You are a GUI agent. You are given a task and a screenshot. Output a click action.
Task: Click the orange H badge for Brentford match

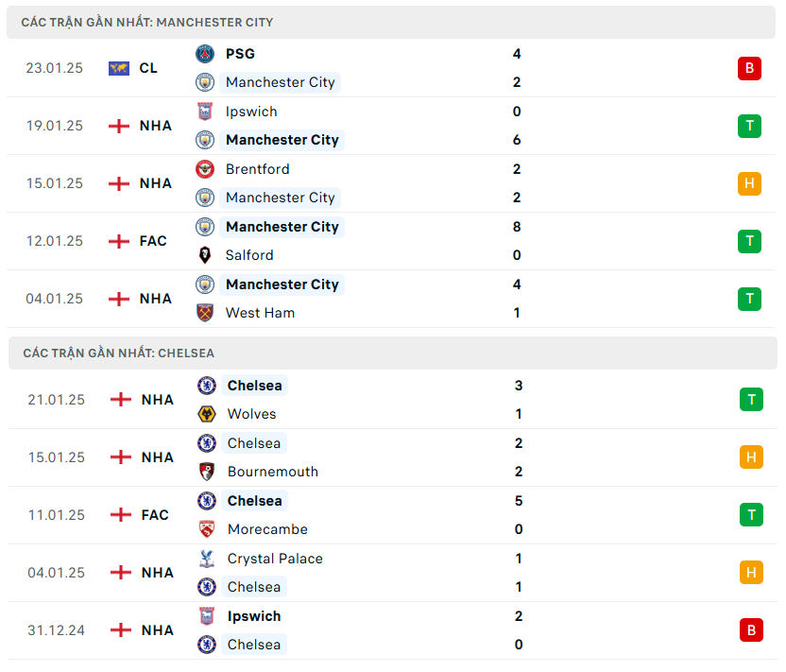pos(749,183)
